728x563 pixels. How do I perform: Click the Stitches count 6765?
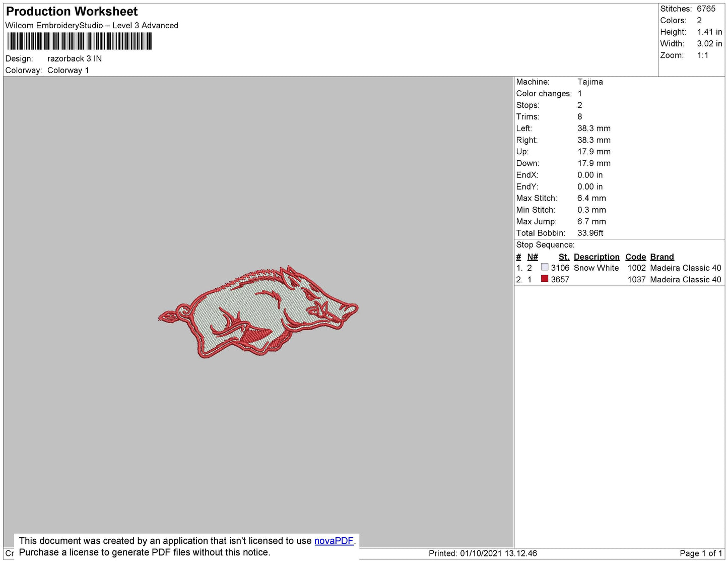tap(706, 9)
